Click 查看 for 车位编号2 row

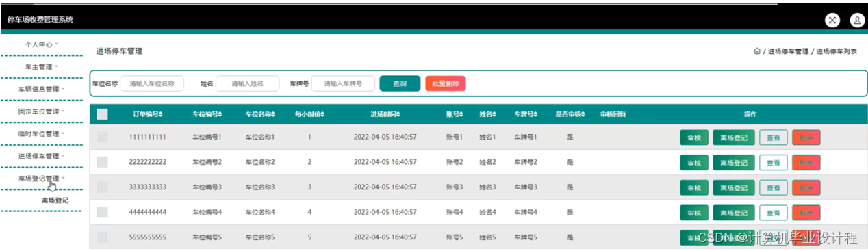(774, 163)
